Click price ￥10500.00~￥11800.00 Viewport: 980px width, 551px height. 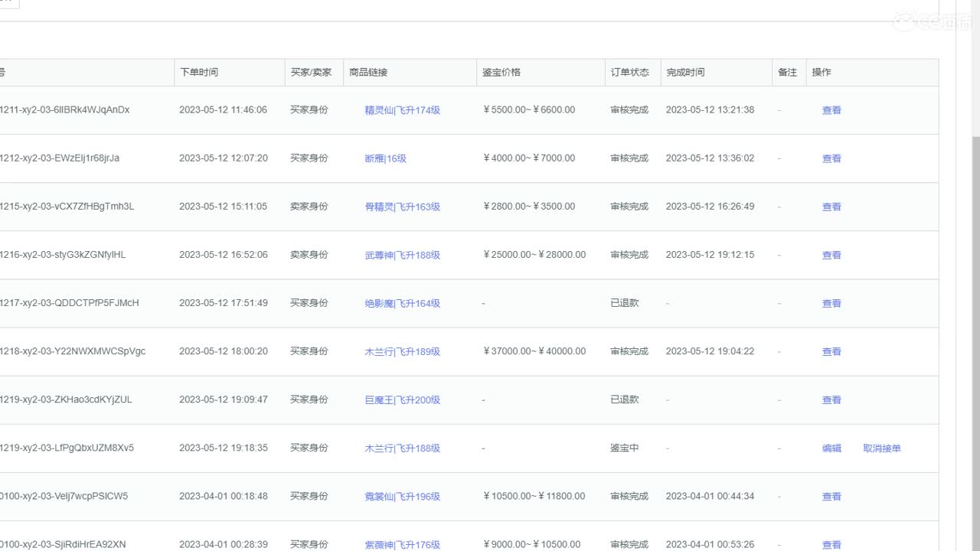coord(534,495)
